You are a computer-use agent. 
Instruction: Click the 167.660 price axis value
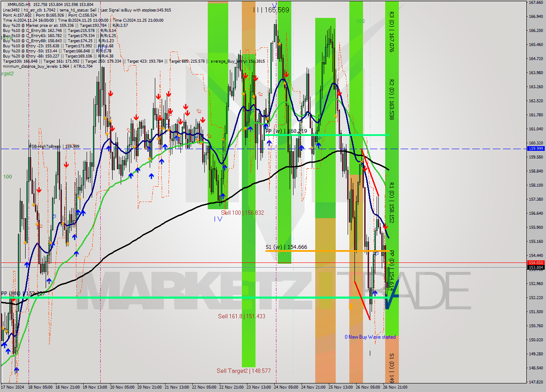(x=536, y=3)
